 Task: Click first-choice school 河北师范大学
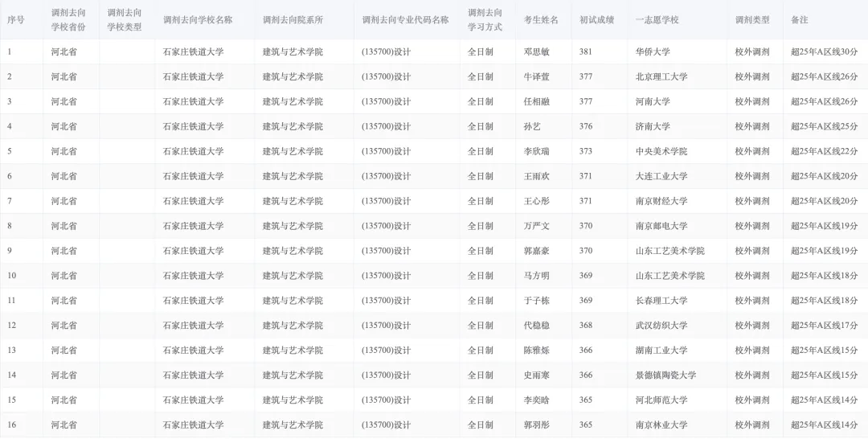(x=661, y=400)
